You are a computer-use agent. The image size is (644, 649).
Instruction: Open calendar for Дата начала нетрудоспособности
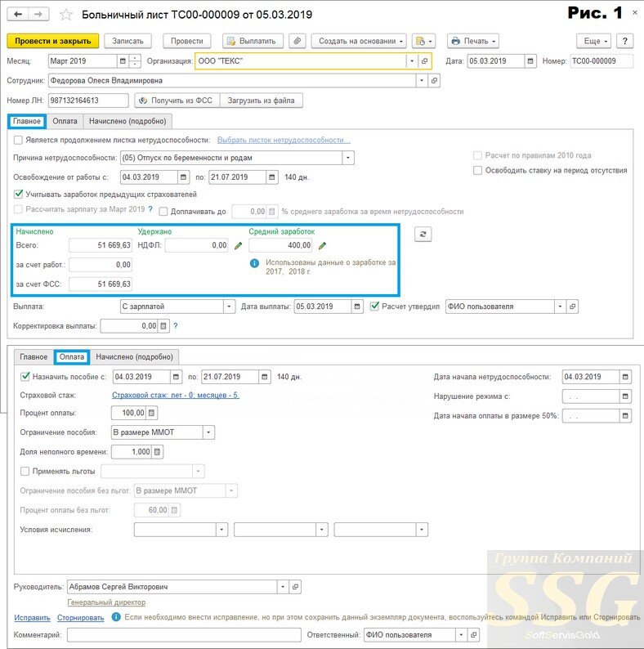625,377
